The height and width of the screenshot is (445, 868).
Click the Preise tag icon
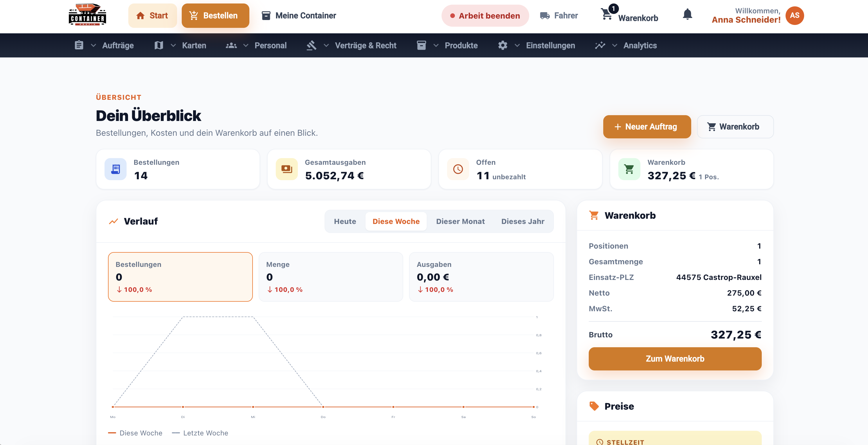point(594,406)
